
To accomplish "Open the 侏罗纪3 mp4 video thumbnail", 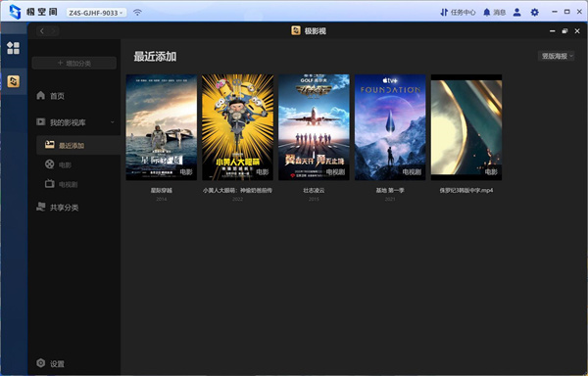I will click(x=466, y=127).
